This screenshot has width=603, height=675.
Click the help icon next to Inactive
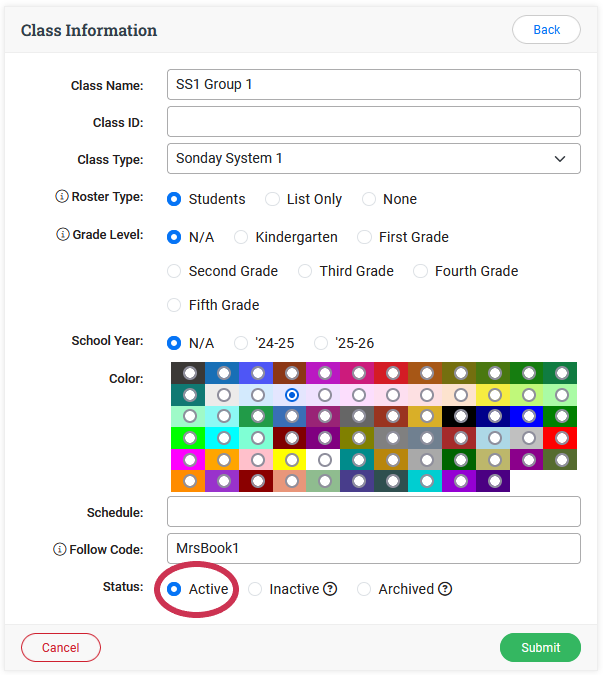tap(330, 589)
